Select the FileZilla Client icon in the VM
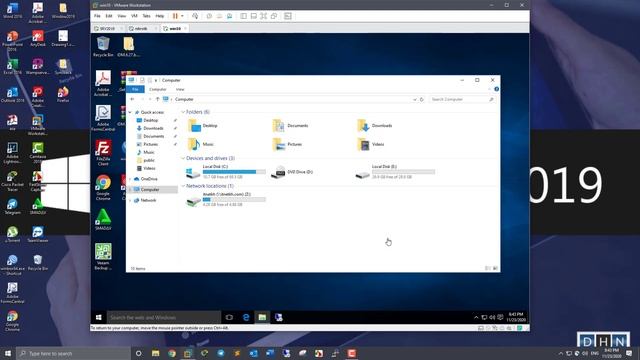This screenshot has width=640, height=360. tap(103, 153)
